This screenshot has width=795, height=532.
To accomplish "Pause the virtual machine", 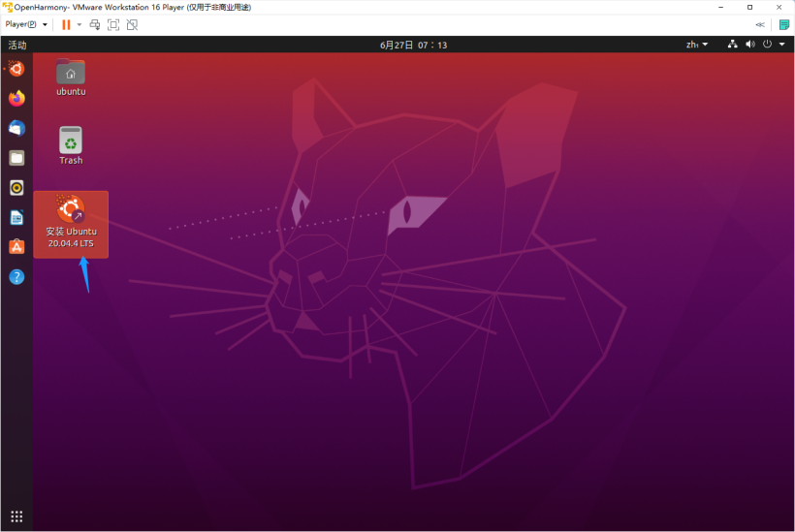I will pos(66,24).
